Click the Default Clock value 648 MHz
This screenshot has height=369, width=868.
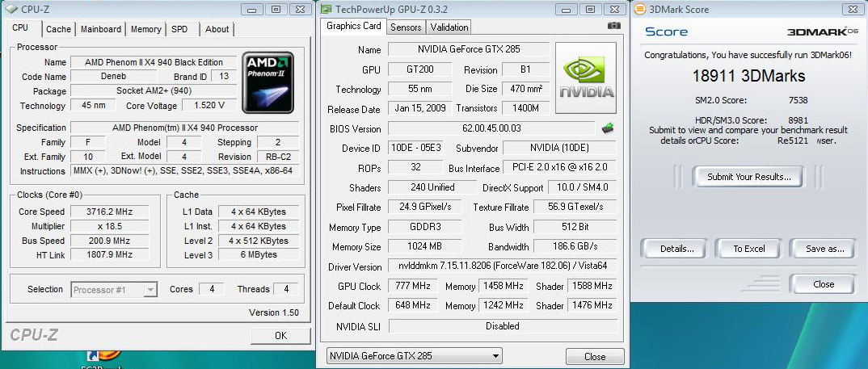tap(413, 305)
